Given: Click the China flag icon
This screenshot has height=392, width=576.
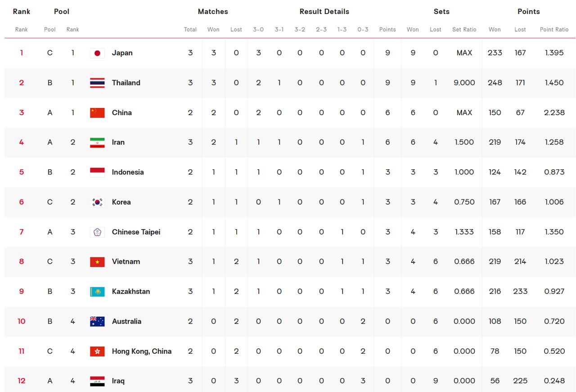Looking at the screenshot, I should click(97, 113).
